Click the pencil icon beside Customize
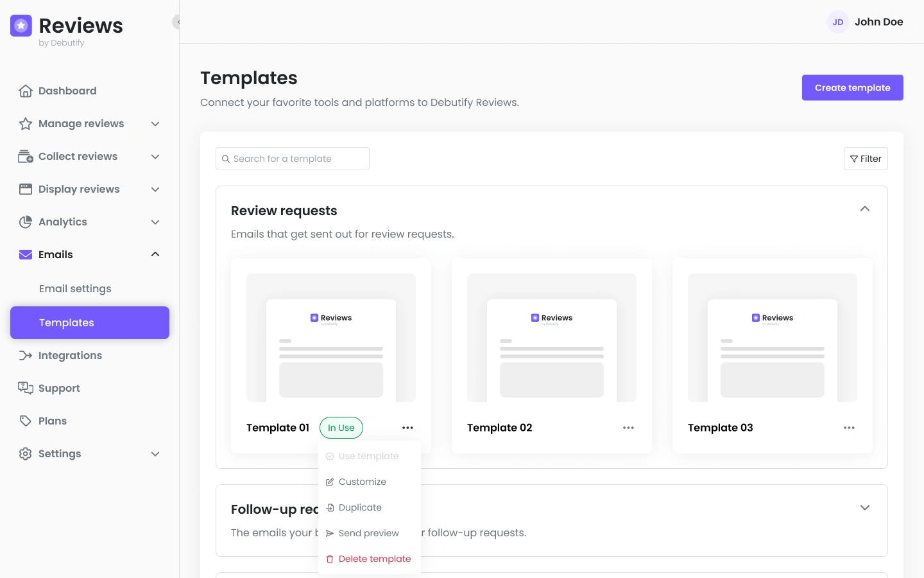This screenshot has width=924, height=578. [330, 482]
